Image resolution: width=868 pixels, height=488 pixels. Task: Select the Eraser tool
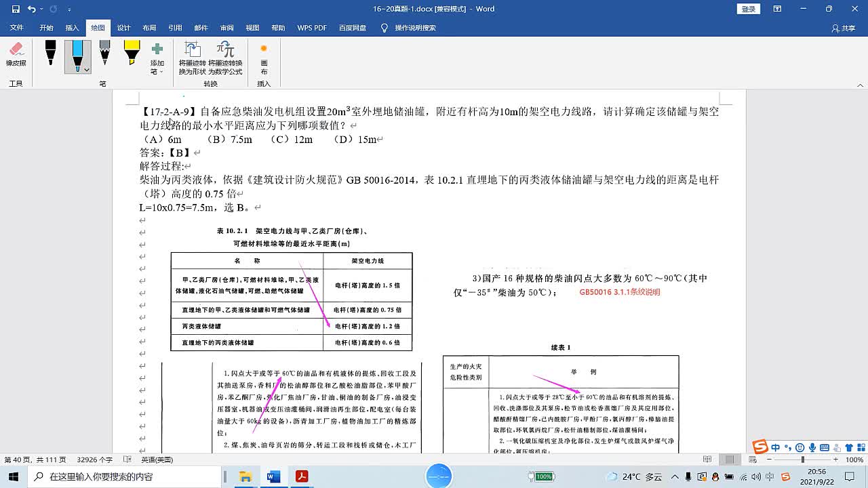coord(16,54)
